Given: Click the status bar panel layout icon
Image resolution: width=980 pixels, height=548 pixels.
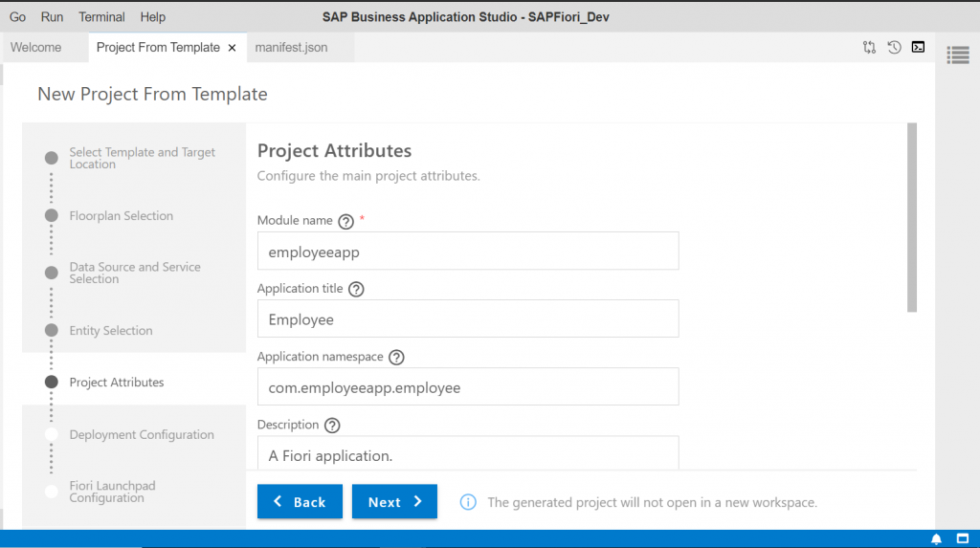Looking at the screenshot, I should (x=963, y=538).
